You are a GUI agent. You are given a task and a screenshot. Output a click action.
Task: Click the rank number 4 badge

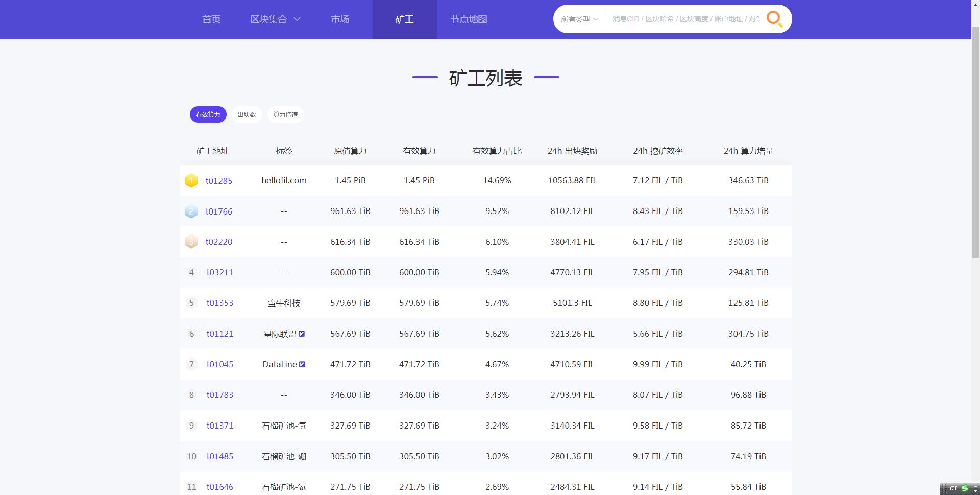(191, 272)
